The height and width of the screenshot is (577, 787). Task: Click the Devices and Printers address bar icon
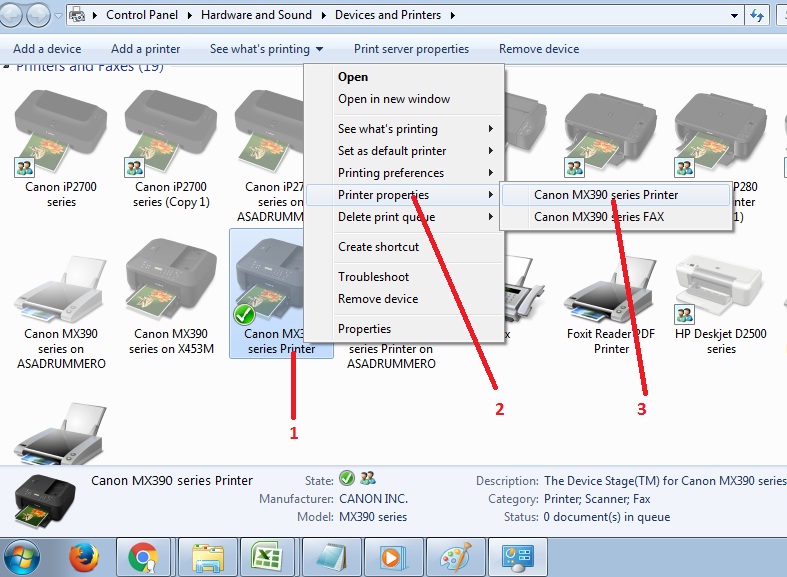coord(77,15)
